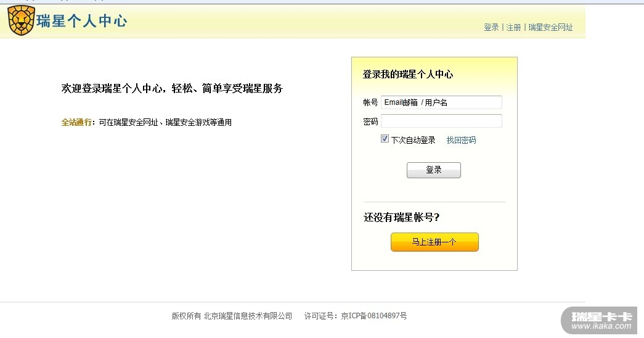Click the gold 全站通行 label
The width and height of the screenshot is (644, 338).
[76, 122]
